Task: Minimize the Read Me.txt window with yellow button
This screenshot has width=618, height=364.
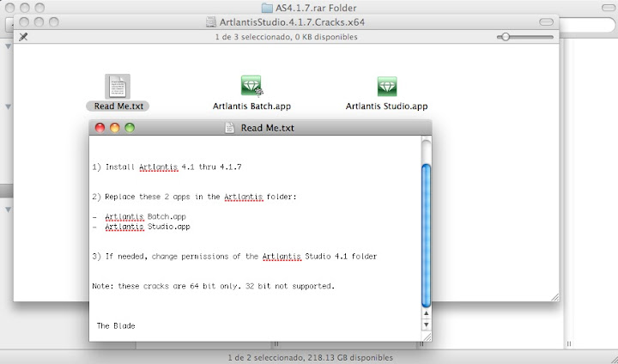Action: click(115, 128)
